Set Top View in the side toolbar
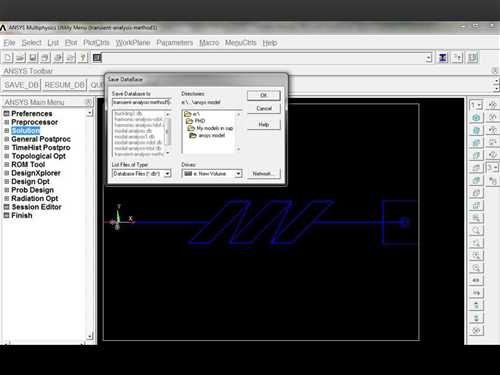This screenshot has height=375, width=500. pos(476,168)
